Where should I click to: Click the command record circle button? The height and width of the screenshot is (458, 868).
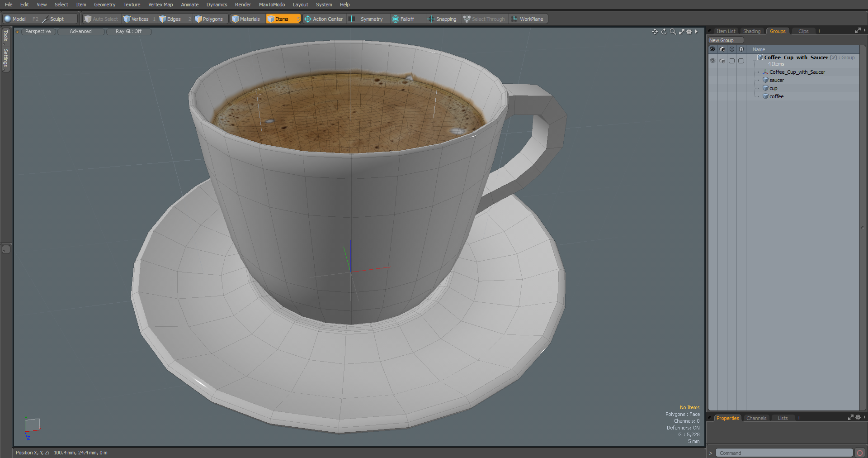click(860, 453)
